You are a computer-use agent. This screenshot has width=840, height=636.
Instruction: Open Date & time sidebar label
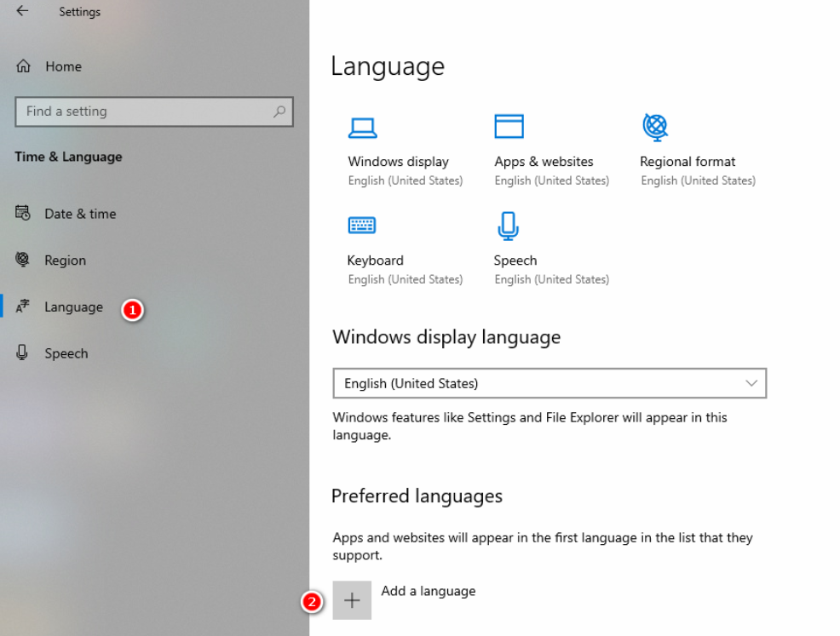(80, 214)
